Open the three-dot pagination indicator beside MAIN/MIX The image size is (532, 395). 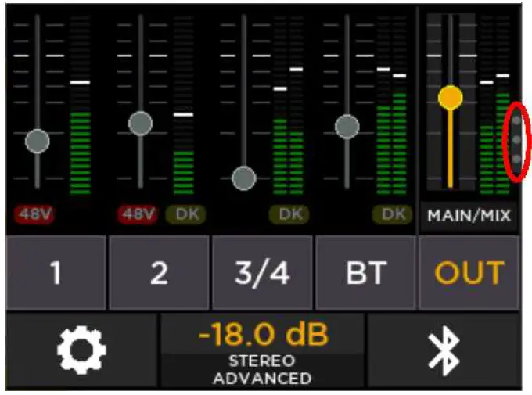pyautogui.click(x=516, y=140)
